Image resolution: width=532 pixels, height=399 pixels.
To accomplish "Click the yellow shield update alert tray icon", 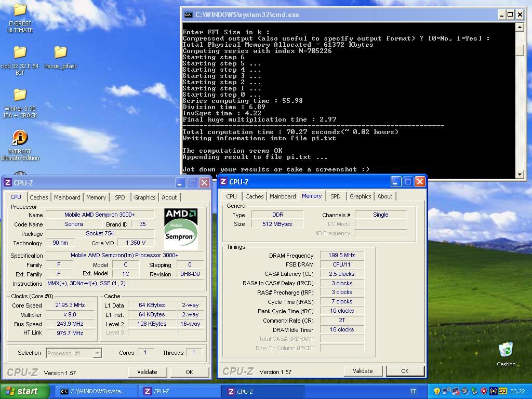I will (x=436, y=391).
